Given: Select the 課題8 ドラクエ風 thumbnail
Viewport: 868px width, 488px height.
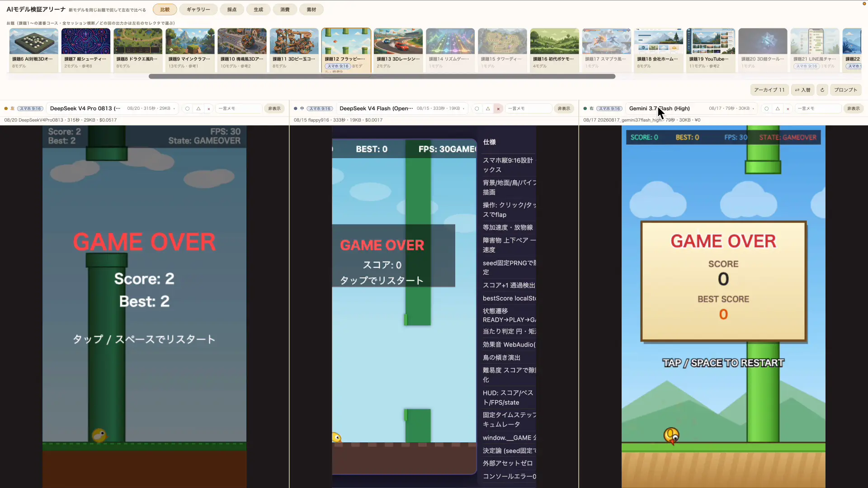Looking at the screenshot, I should coord(138,50).
